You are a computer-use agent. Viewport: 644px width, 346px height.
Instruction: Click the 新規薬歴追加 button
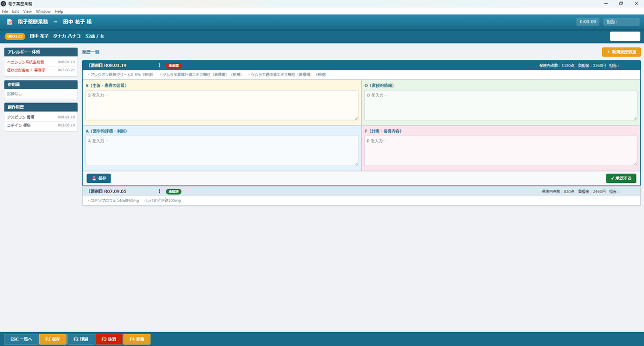[621, 52]
